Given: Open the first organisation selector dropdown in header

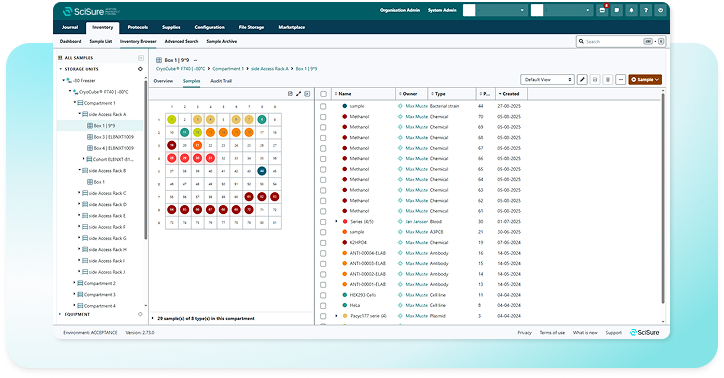Looking at the screenshot, I should [x=495, y=10].
